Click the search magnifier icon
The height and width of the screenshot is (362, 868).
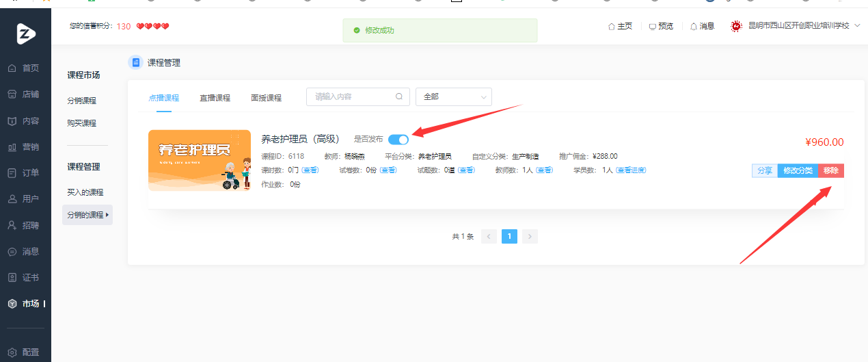coord(399,96)
